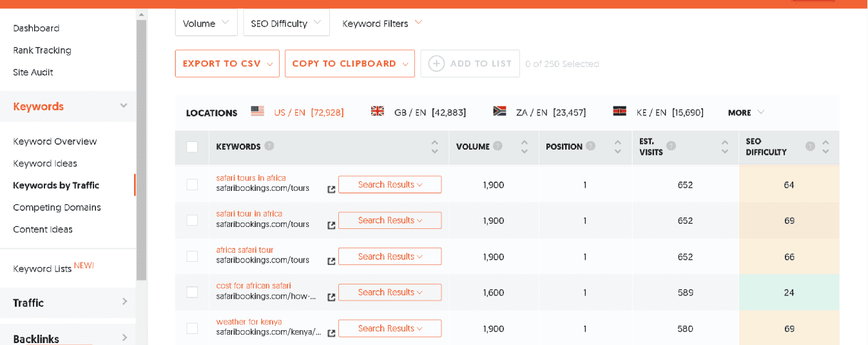The height and width of the screenshot is (345, 868).
Task: Go to Dashboard in sidebar
Action: (x=36, y=28)
